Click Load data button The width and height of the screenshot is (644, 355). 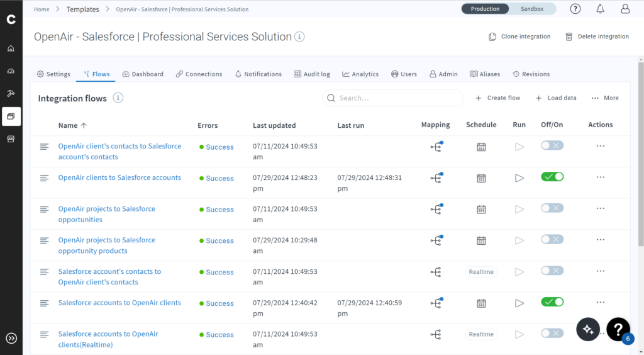556,98
